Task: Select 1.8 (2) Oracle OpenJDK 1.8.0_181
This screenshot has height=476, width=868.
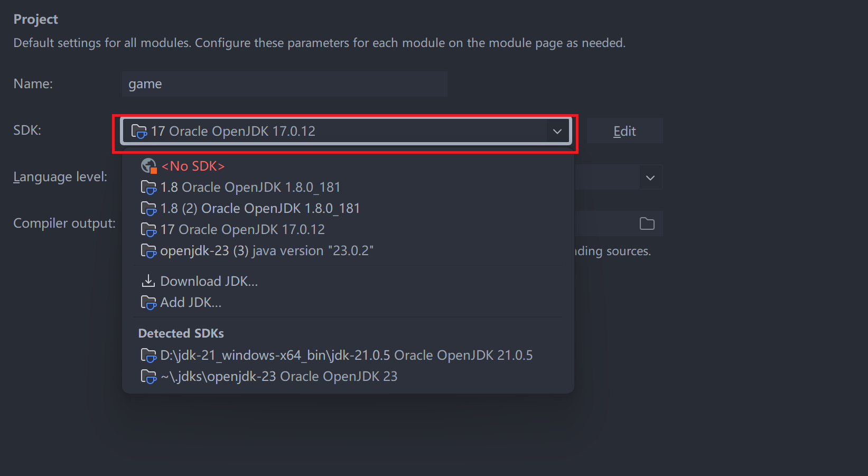Action: coord(260,208)
